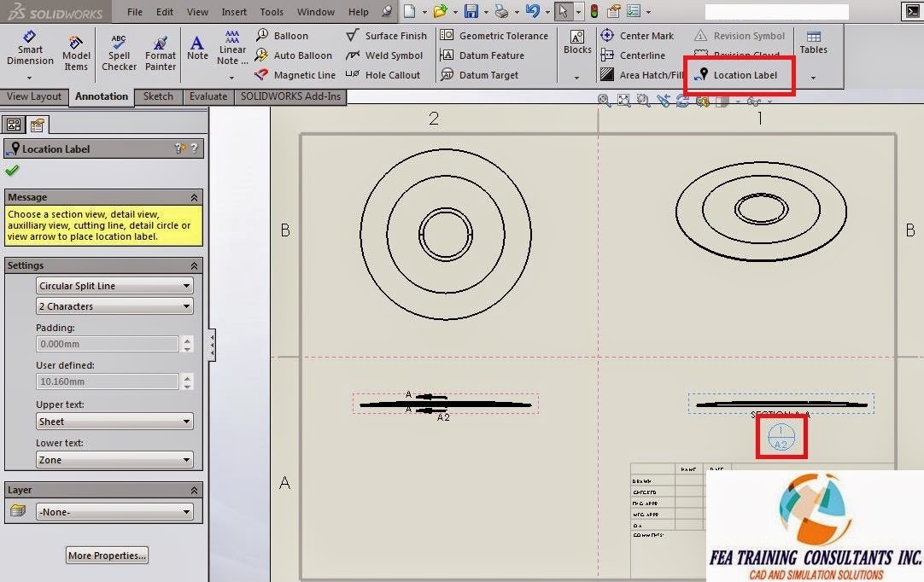This screenshot has width=924, height=582.
Task: Switch to the Sketch tab
Action: (157, 96)
